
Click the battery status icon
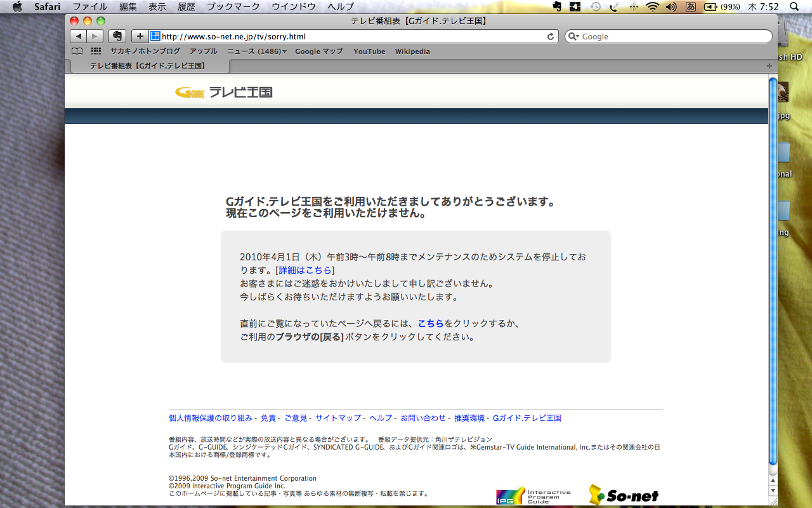point(710,7)
